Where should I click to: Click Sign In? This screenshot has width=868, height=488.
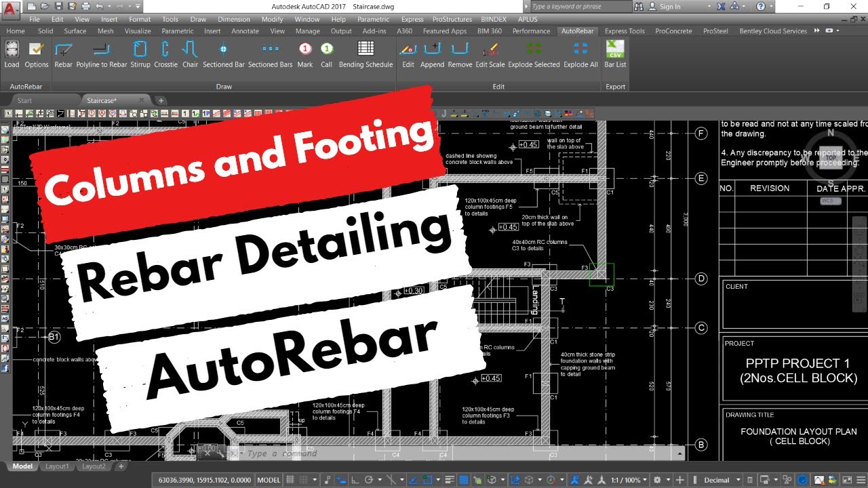pyautogui.click(x=670, y=7)
